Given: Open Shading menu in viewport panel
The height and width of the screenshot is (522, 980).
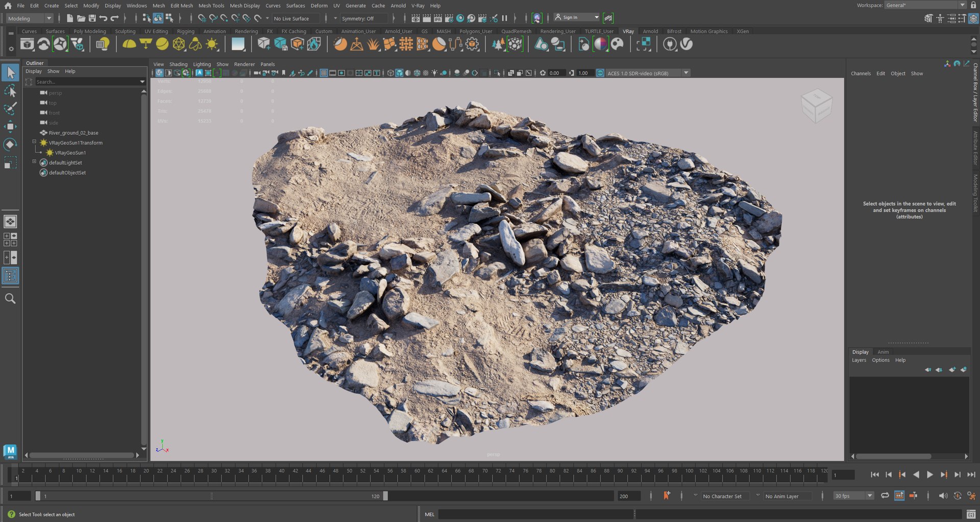Looking at the screenshot, I should click(178, 64).
